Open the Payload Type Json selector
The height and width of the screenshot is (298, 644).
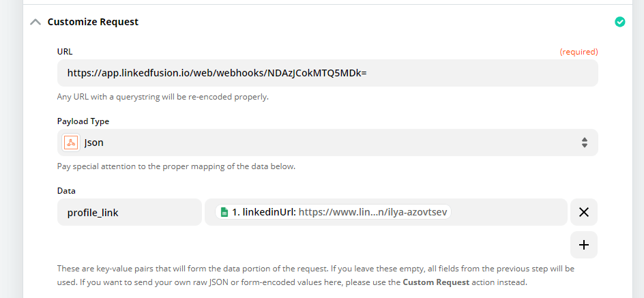click(x=327, y=143)
